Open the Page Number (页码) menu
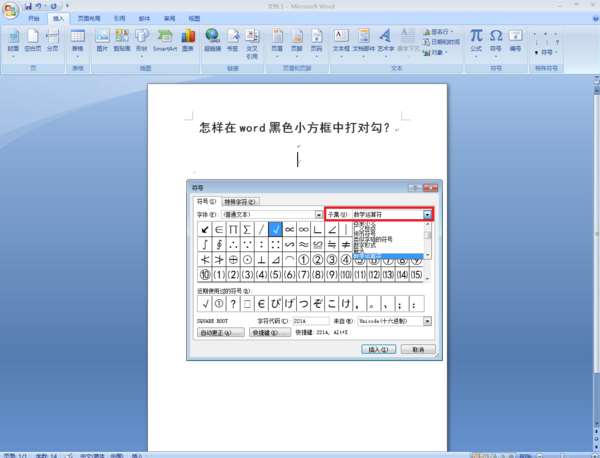The image size is (600, 458). coord(316,43)
